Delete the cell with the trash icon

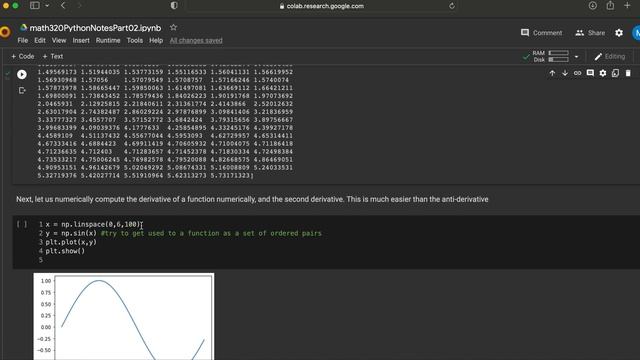(x=628, y=73)
